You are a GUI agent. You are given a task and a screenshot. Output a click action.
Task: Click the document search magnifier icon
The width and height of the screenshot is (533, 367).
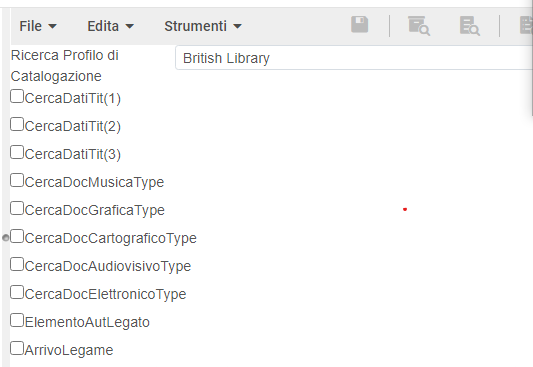(470, 26)
